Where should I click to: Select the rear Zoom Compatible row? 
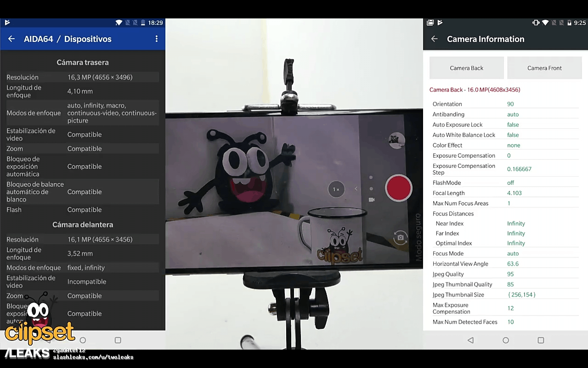(83, 149)
